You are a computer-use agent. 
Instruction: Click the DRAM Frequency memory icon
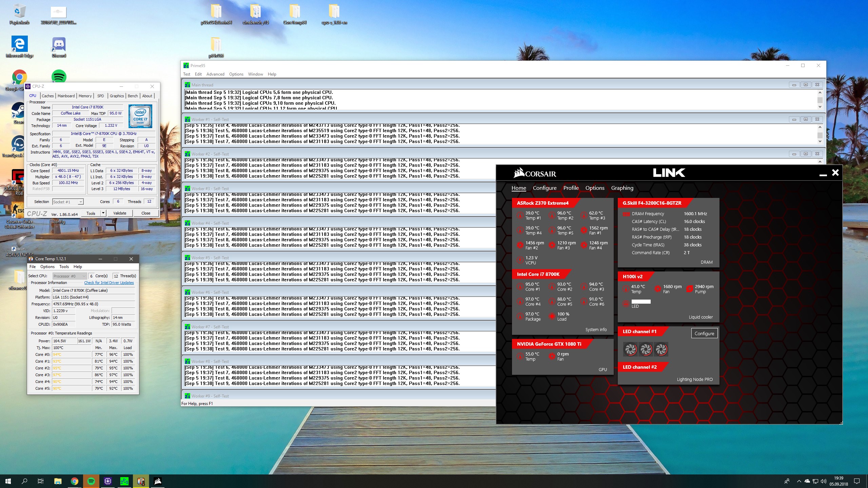(626, 214)
